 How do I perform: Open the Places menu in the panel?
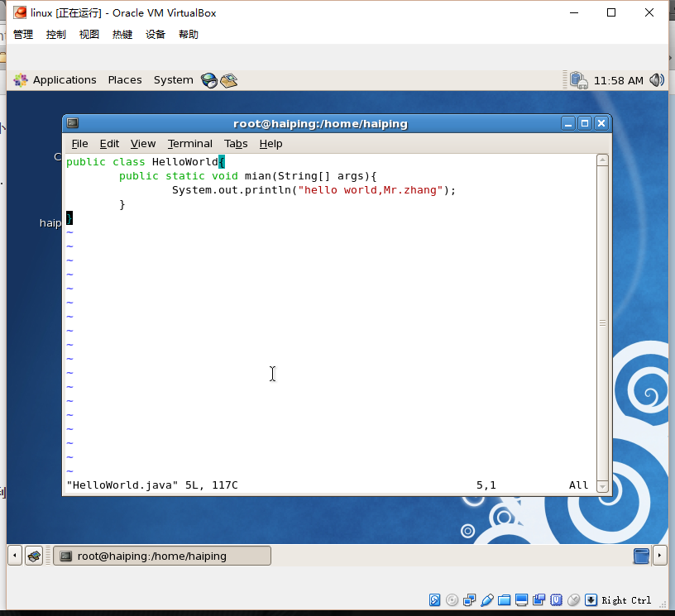125,80
